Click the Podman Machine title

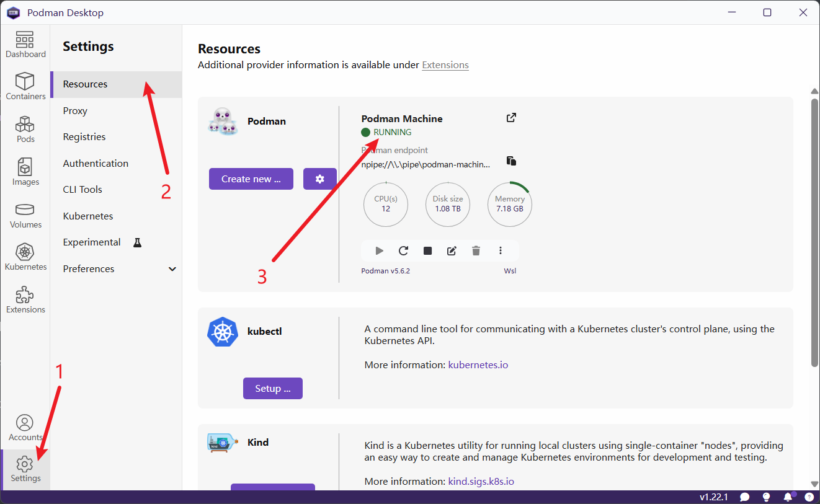click(x=402, y=118)
